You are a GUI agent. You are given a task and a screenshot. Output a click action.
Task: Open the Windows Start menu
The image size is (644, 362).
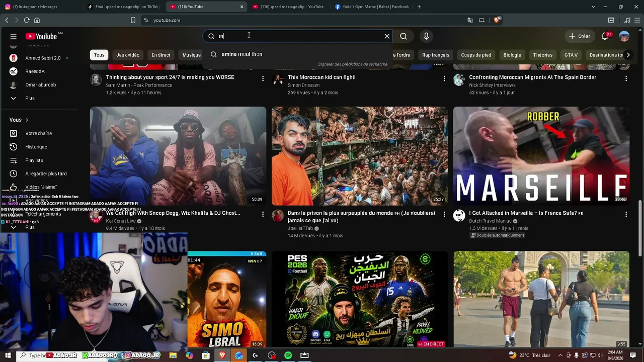point(8,355)
